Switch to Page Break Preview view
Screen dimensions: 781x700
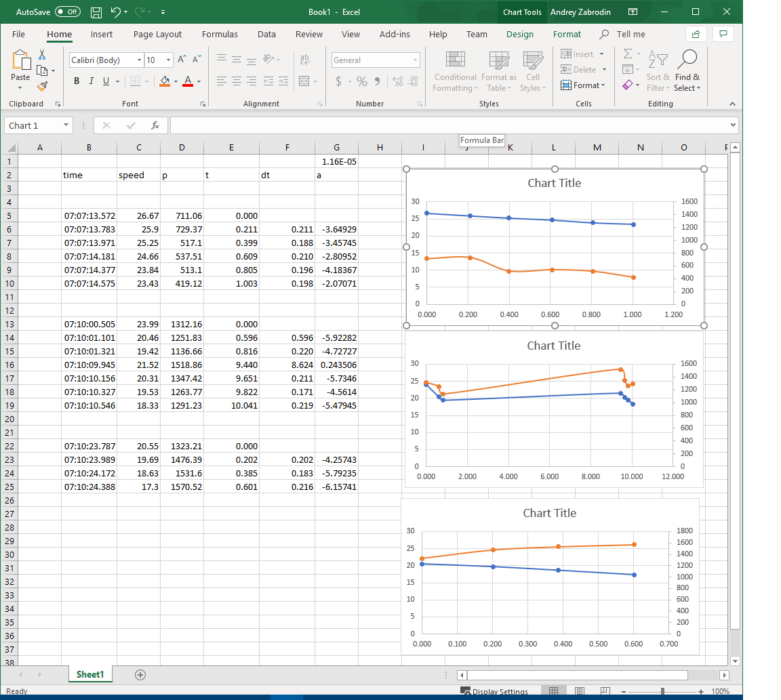[604, 691]
